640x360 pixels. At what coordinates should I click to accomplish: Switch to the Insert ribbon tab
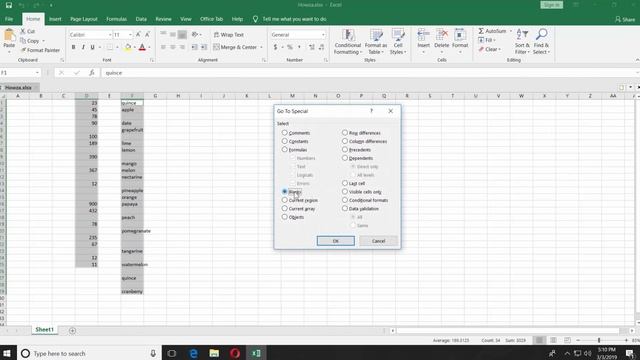55,19
